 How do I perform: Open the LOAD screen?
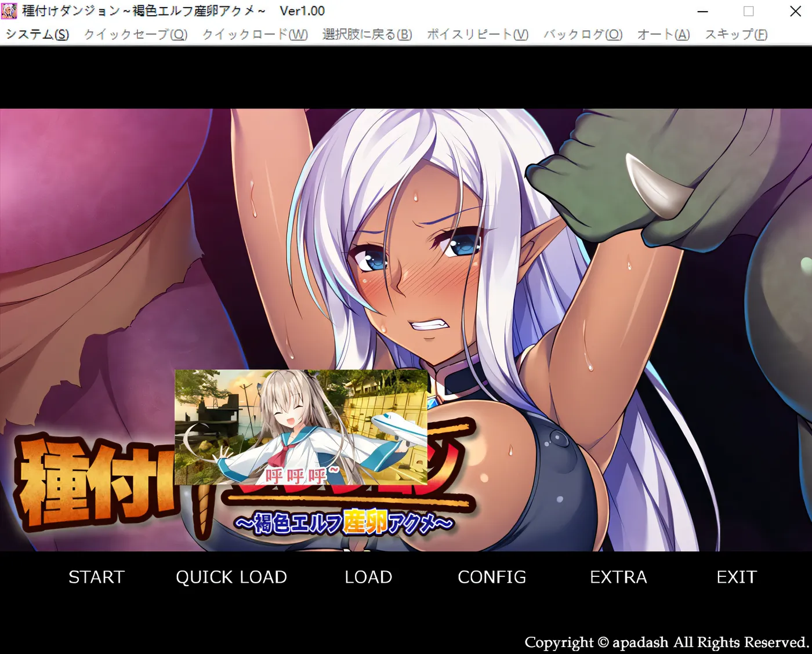(x=368, y=577)
